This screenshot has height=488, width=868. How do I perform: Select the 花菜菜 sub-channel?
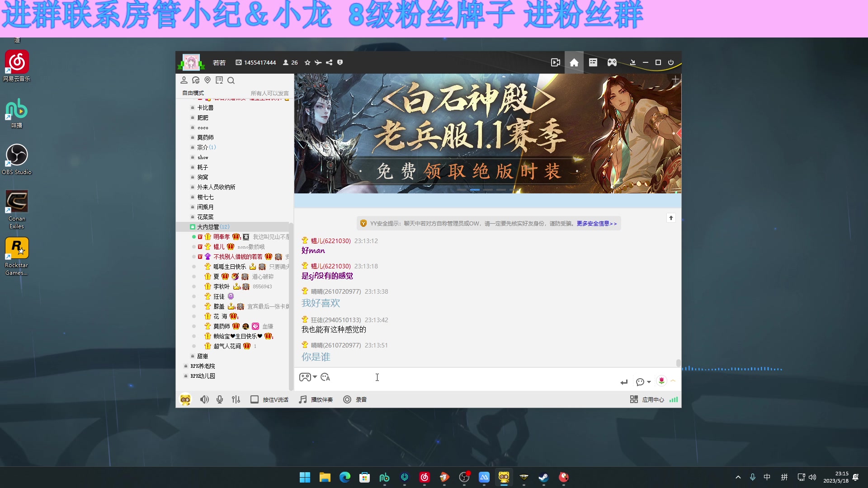205,217
